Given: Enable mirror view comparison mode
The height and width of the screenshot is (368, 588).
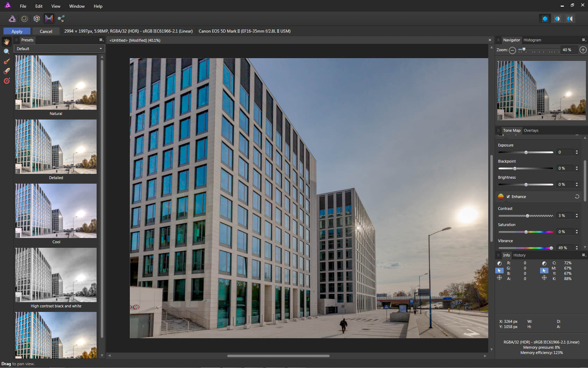Looking at the screenshot, I should [570, 19].
